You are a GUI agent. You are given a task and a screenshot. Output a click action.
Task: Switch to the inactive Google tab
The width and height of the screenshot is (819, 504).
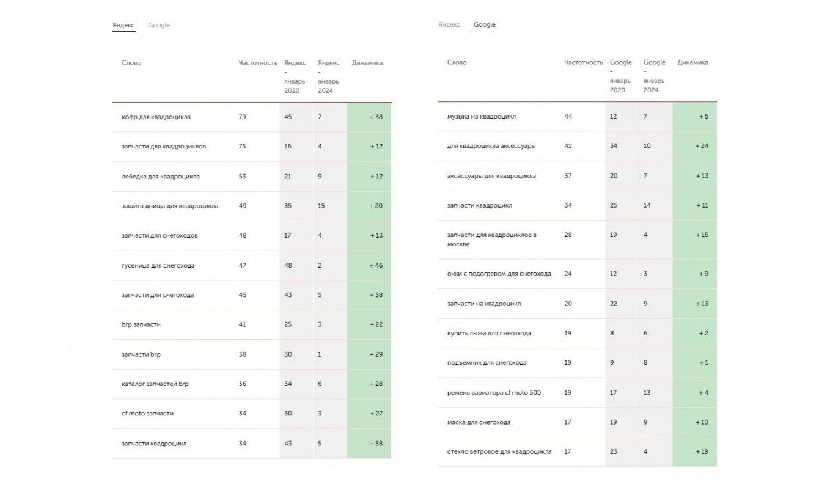(x=159, y=26)
